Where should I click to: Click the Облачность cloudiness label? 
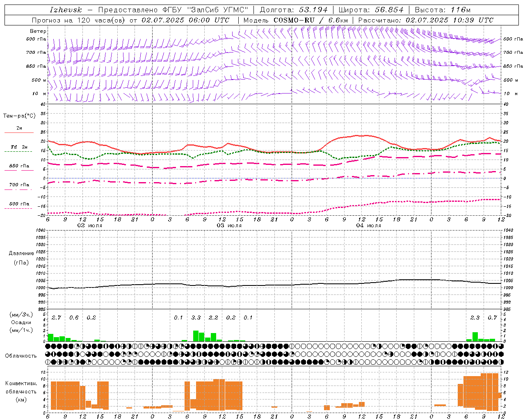[x=21, y=356]
